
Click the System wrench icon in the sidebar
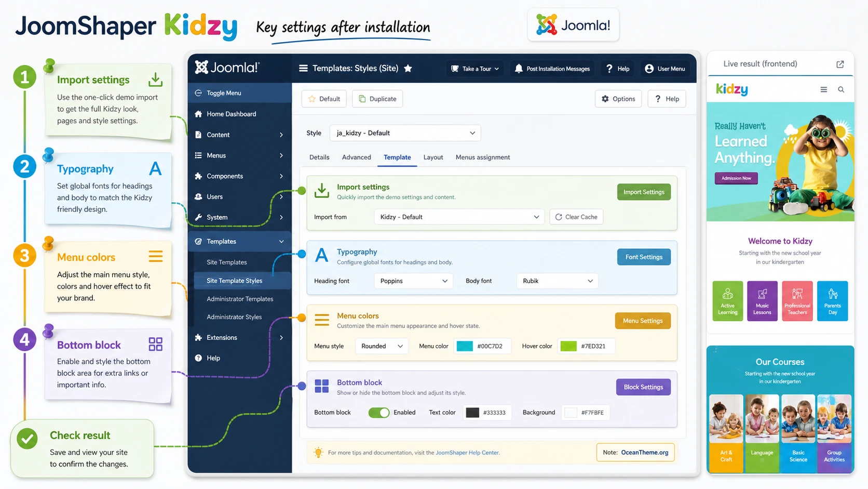[x=198, y=217]
